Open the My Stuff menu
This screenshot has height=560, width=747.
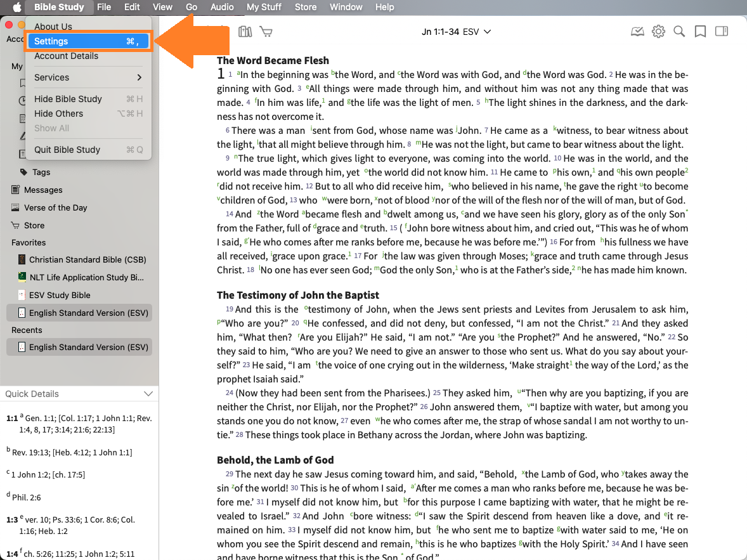click(265, 7)
